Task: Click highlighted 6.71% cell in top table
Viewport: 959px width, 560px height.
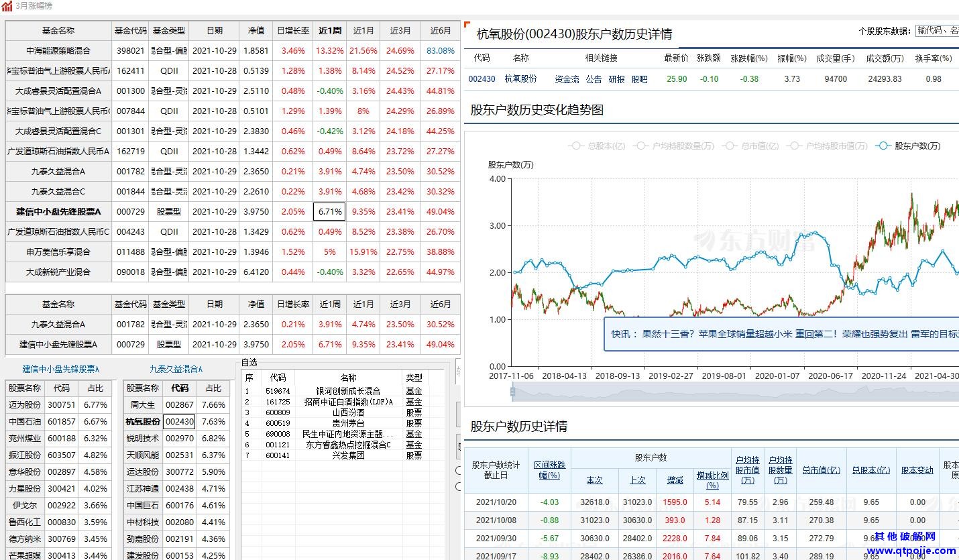Action: tap(330, 212)
